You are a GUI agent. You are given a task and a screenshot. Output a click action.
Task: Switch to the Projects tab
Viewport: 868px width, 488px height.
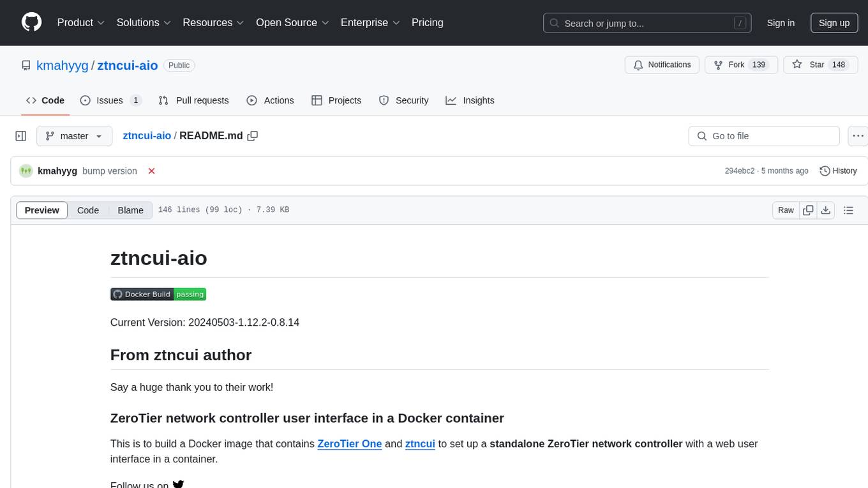coord(336,100)
